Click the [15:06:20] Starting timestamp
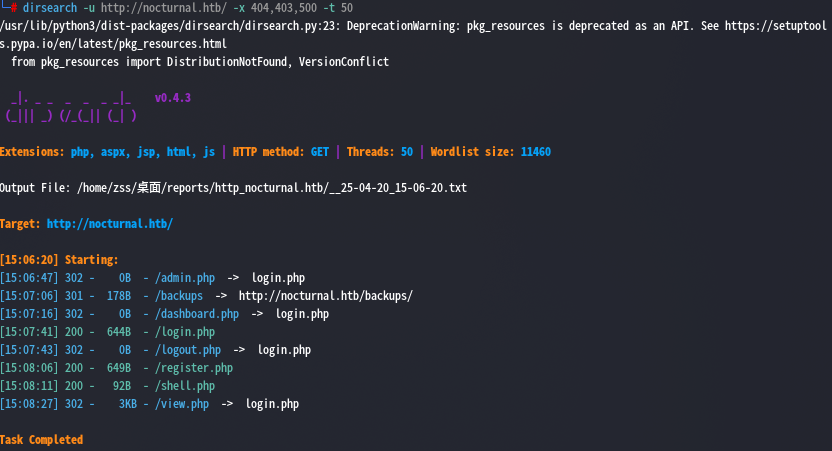The width and height of the screenshot is (832, 451). [x=29, y=260]
